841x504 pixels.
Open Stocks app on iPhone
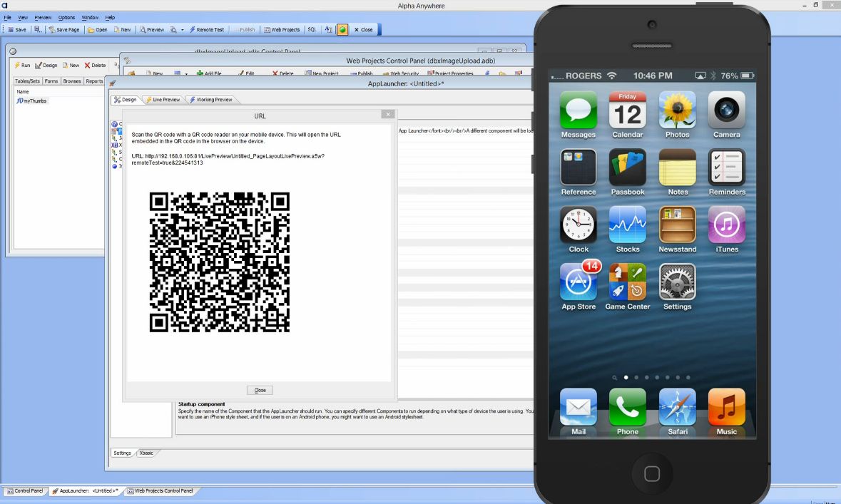tap(628, 230)
